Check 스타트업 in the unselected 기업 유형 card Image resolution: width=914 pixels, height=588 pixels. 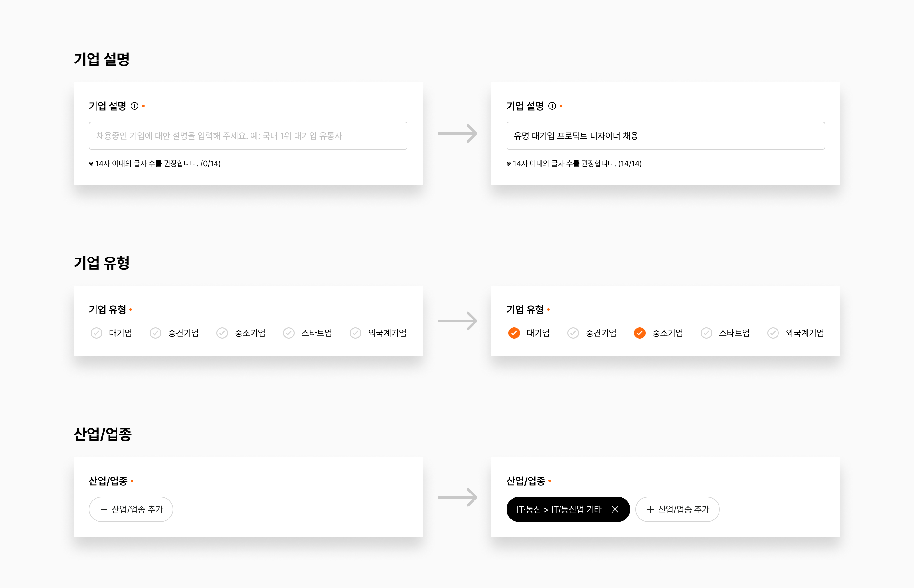289,333
